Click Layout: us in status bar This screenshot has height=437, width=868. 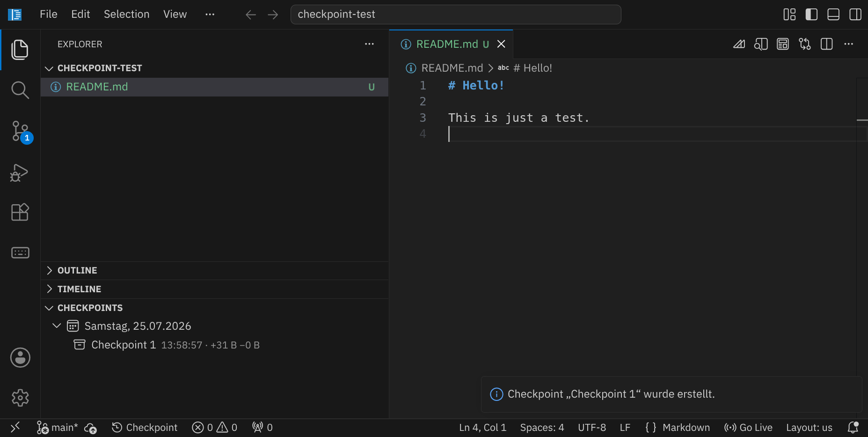coord(809,428)
